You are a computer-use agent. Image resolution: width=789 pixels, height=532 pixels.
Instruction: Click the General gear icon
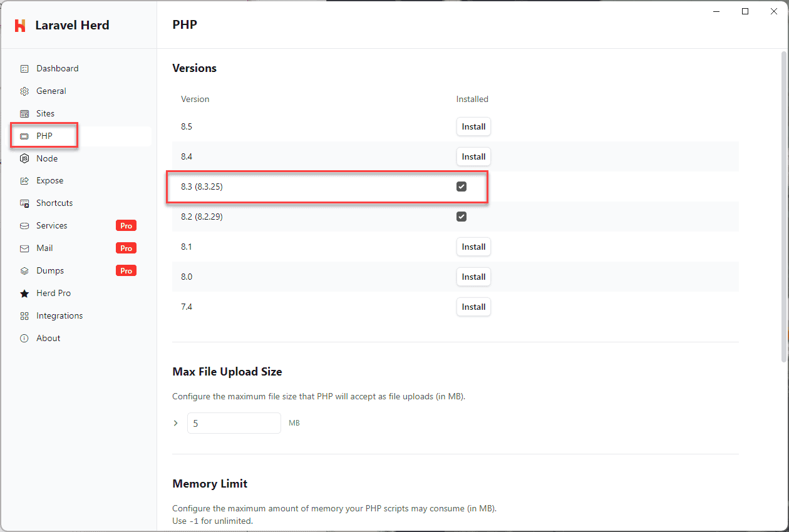(24, 91)
